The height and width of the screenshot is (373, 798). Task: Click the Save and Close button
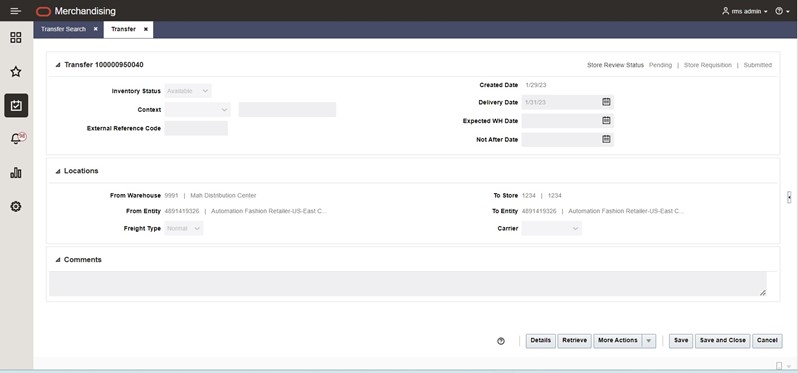click(x=723, y=341)
